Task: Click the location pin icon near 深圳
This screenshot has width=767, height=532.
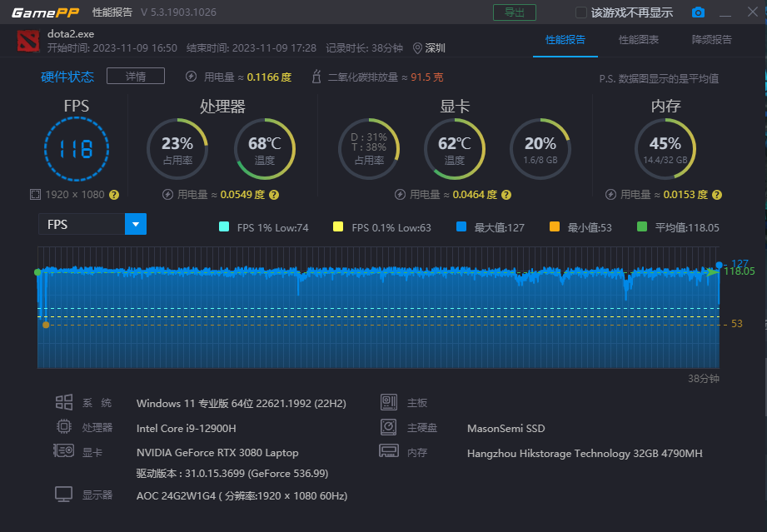Action: [417, 48]
